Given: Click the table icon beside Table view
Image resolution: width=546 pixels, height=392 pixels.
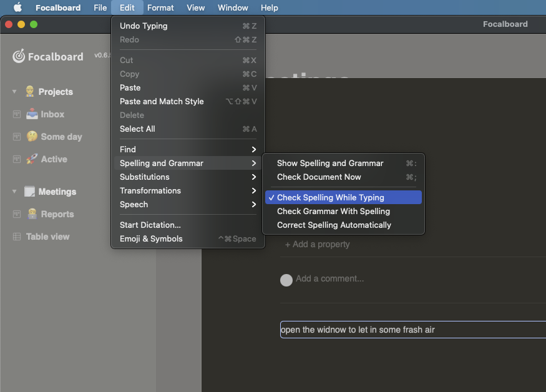Looking at the screenshot, I should (17, 237).
